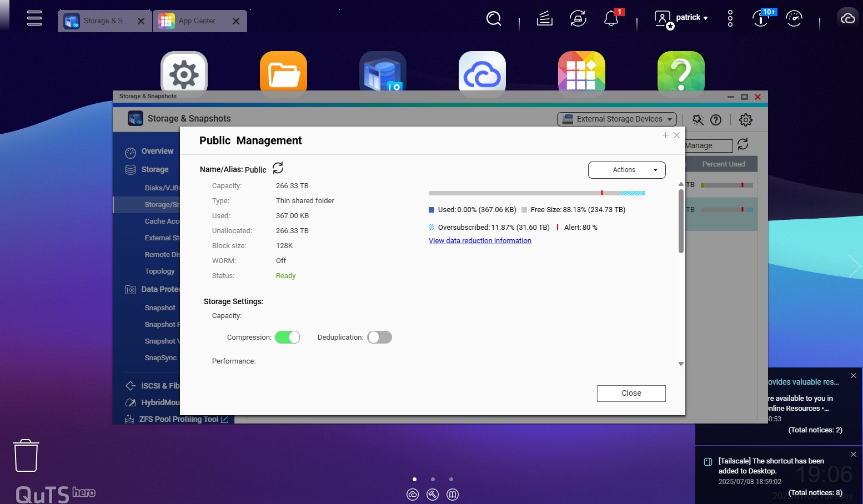This screenshot has width=863, height=504.
Task: Open External Storage Devices dropdown
Action: click(x=617, y=119)
